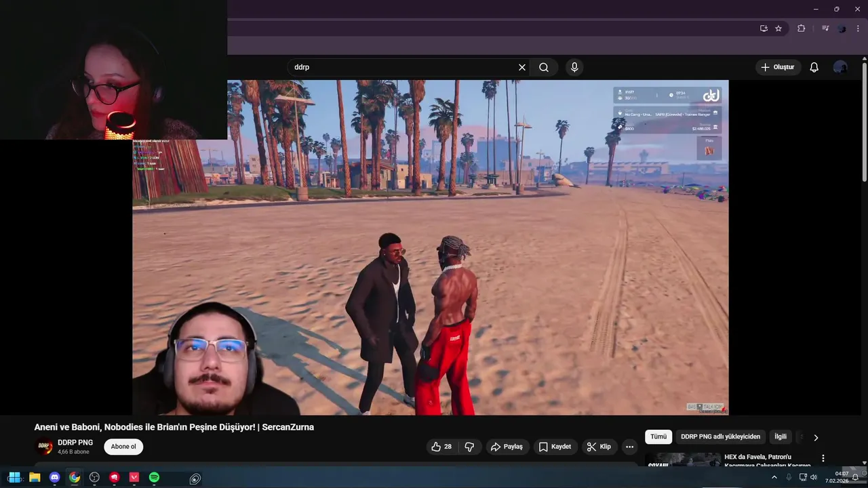The width and height of the screenshot is (868, 488).
Task: Select the İlgili filter chip
Action: (781, 436)
